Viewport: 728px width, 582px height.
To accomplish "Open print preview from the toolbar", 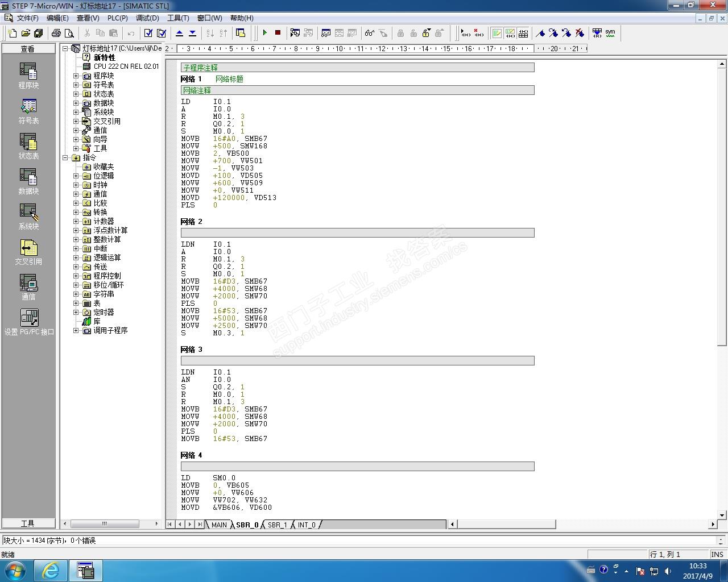I will tap(69, 33).
